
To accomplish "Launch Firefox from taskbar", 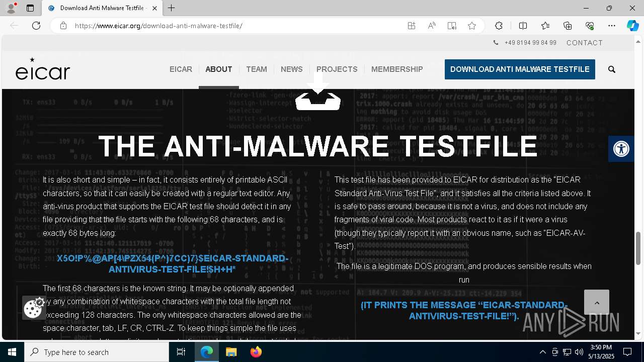I will [256, 352].
